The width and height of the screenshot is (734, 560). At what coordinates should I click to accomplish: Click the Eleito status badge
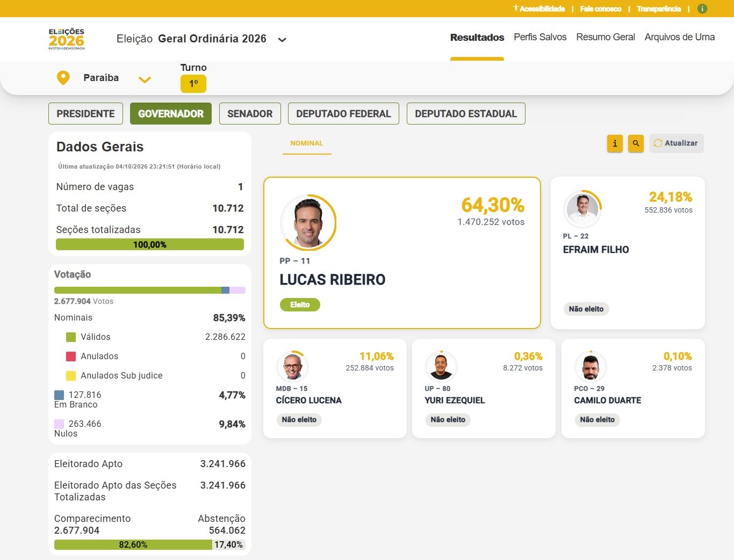coord(300,305)
